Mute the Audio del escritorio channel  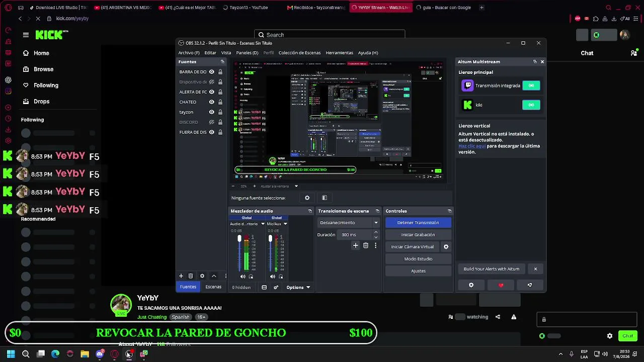pos(243,277)
